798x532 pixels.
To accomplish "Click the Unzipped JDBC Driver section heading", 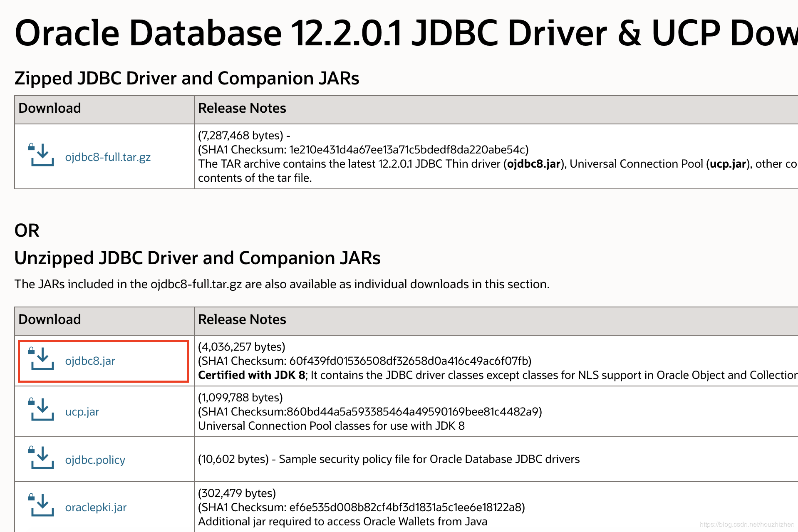I will point(197,258).
